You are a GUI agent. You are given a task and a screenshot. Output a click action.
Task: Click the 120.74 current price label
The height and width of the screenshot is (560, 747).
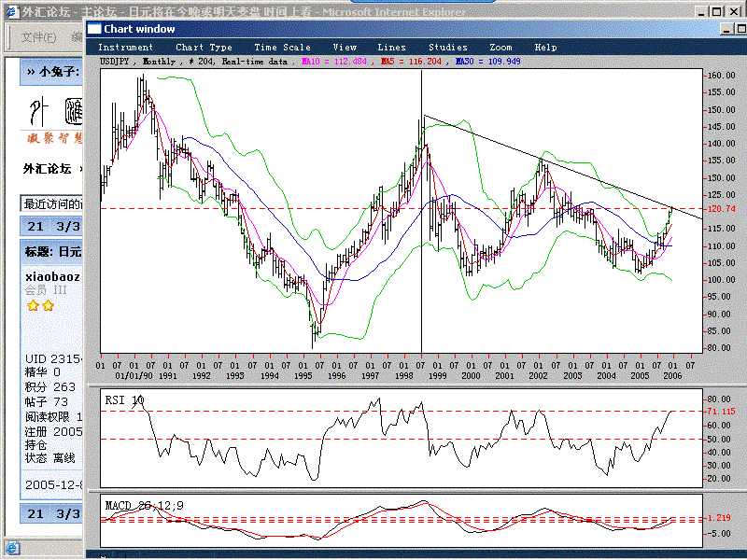(721, 208)
